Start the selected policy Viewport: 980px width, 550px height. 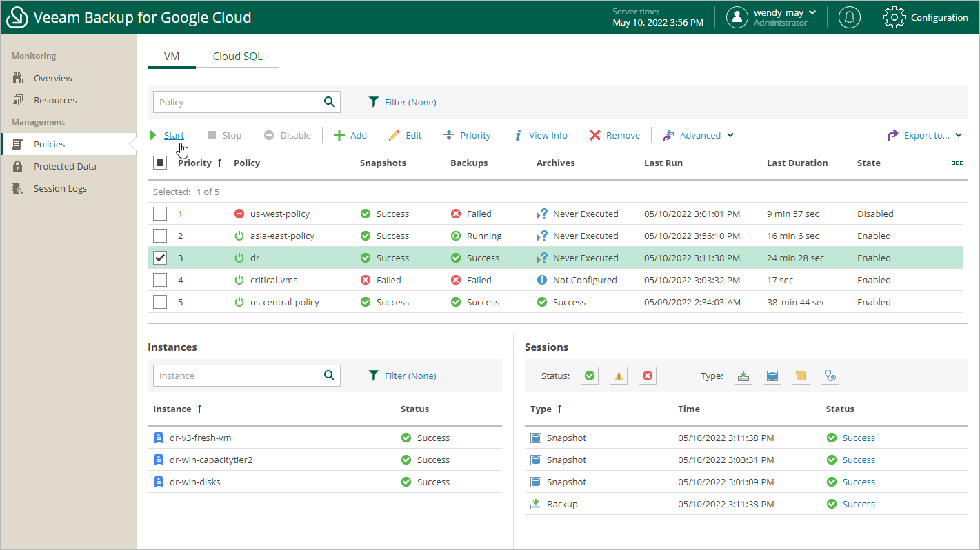click(x=167, y=135)
